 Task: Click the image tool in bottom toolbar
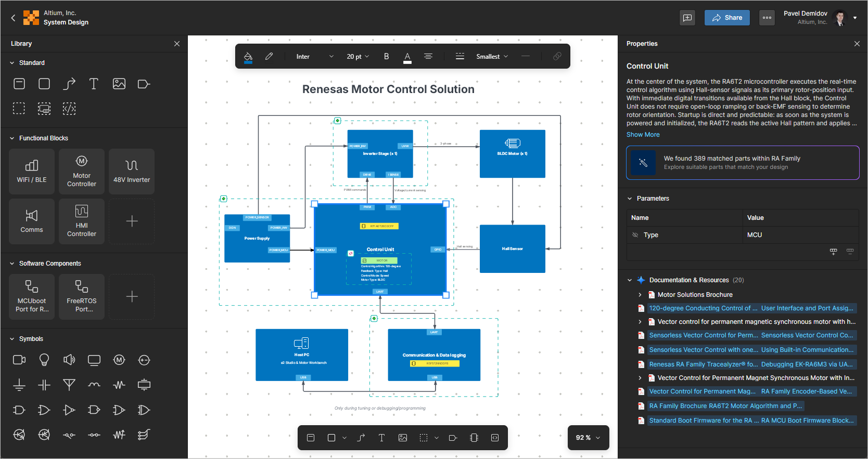click(x=403, y=438)
